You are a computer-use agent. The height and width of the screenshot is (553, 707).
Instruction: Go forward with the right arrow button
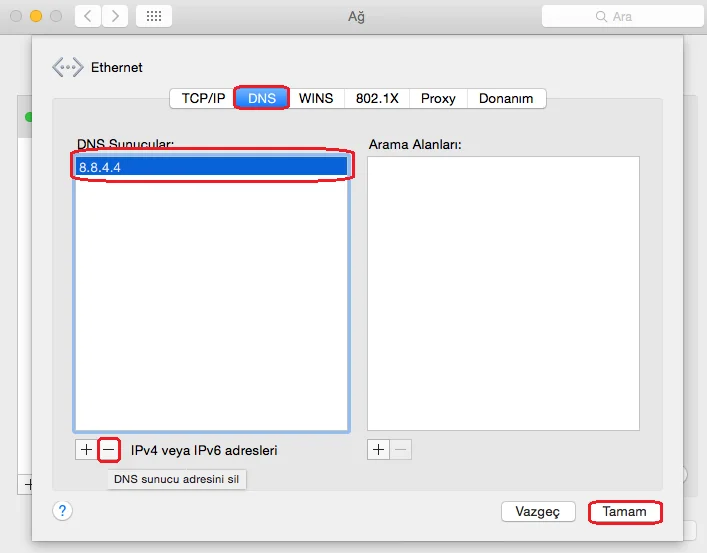tap(115, 17)
